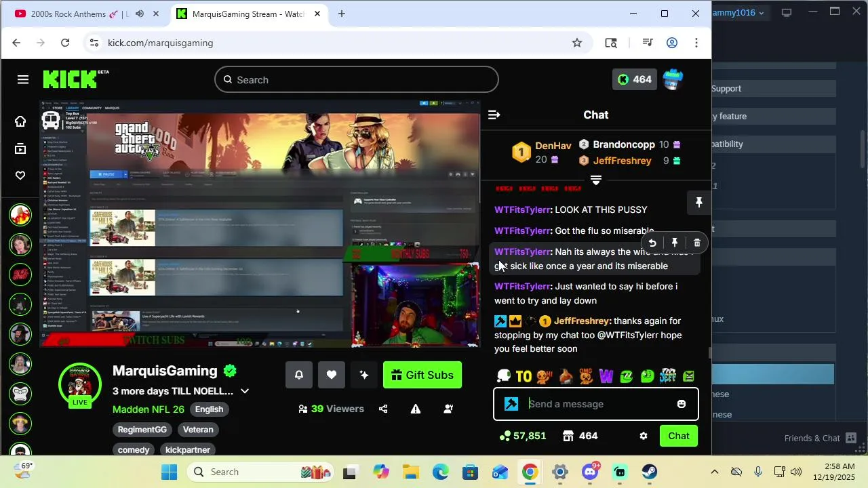Open the 464 Kicks balance button

click(635, 79)
